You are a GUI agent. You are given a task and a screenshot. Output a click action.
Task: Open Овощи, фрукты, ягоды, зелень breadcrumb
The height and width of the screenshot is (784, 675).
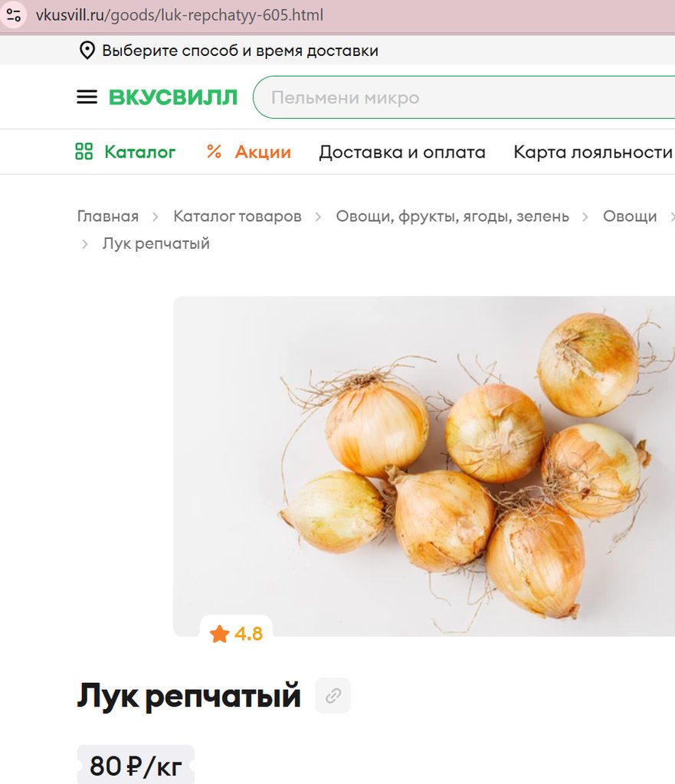pos(452,216)
